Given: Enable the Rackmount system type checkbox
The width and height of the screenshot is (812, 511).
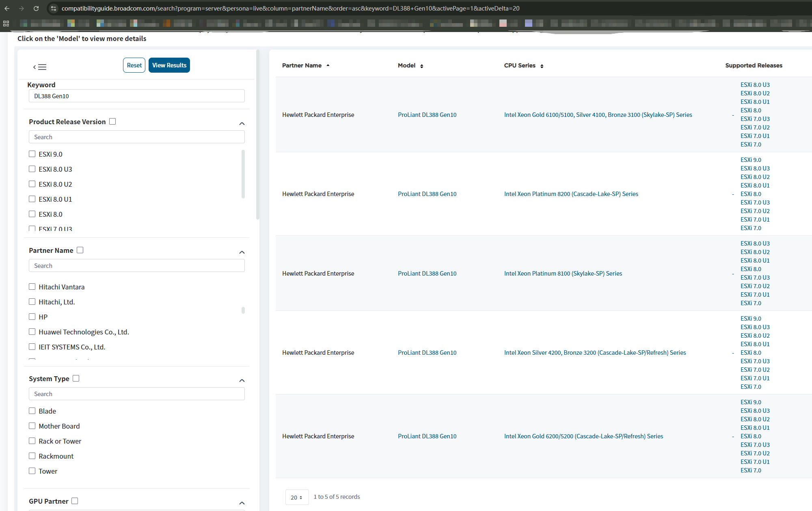Looking at the screenshot, I should 32,456.
